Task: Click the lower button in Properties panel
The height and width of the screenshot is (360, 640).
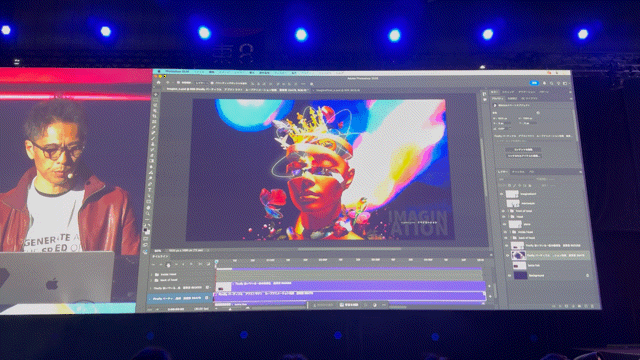Action: 524,156
